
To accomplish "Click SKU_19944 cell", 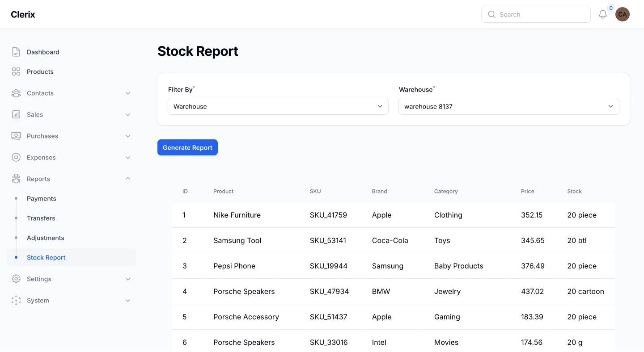I will click(x=329, y=266).
